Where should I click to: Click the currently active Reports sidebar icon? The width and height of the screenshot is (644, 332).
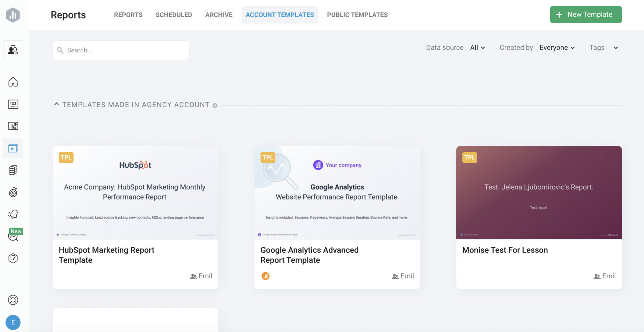pos(13,148)
